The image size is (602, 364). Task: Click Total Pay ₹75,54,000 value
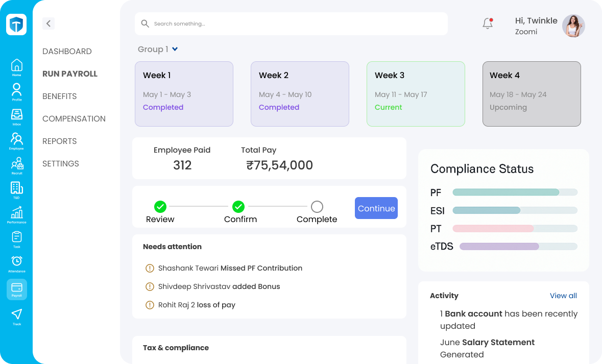[279, 165]
